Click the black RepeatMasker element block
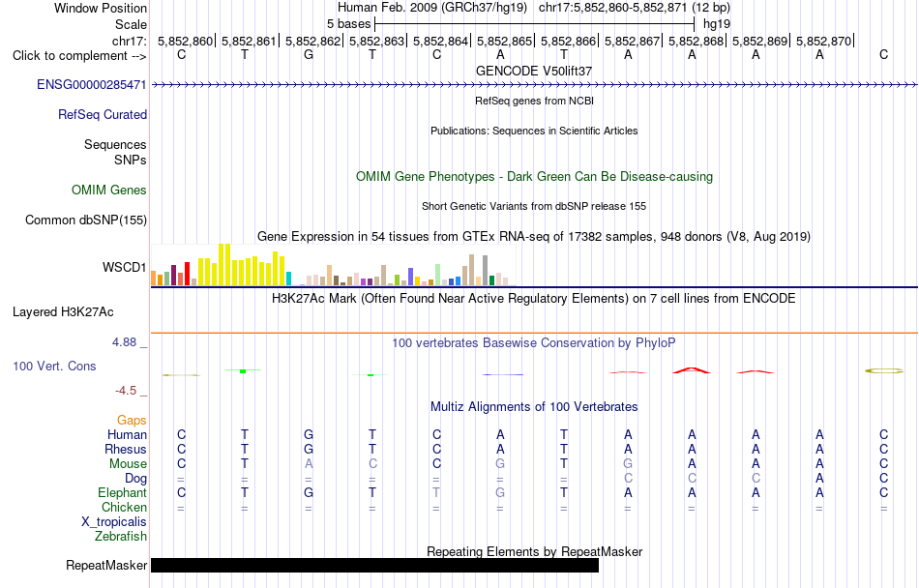 (375, 565)
